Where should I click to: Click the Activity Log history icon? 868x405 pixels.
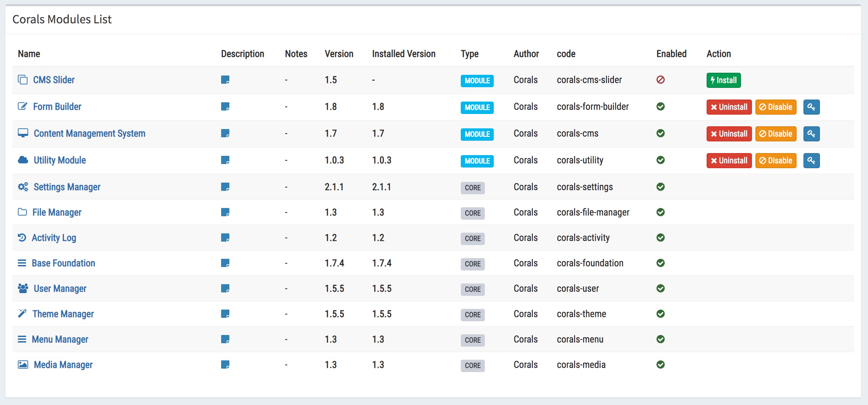click(x=22, y=238)
